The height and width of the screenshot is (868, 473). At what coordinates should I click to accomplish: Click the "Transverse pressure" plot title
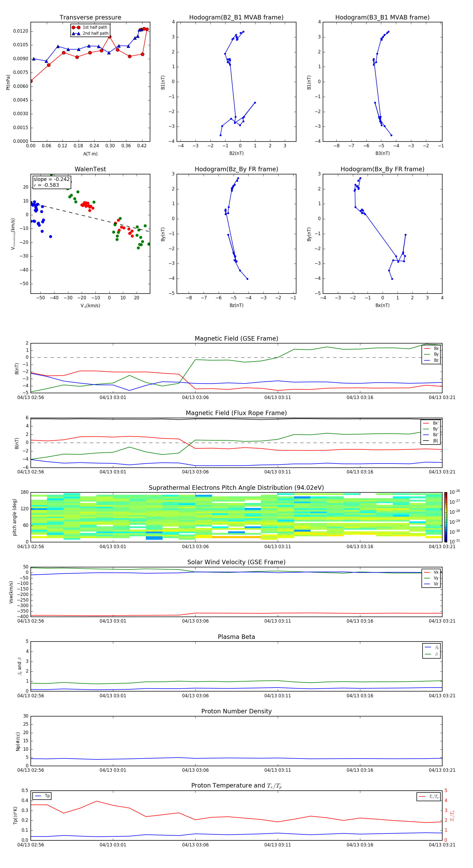90,18
